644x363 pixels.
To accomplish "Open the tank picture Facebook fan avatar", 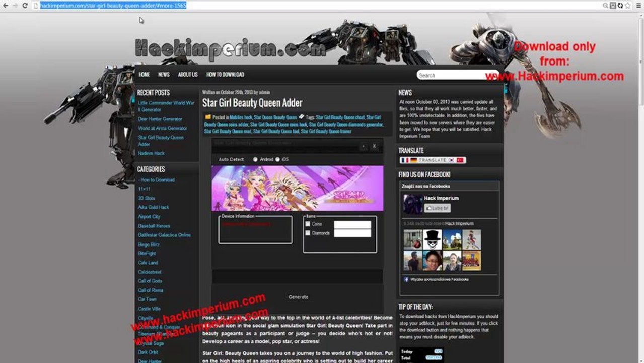I will pos(452,239).
